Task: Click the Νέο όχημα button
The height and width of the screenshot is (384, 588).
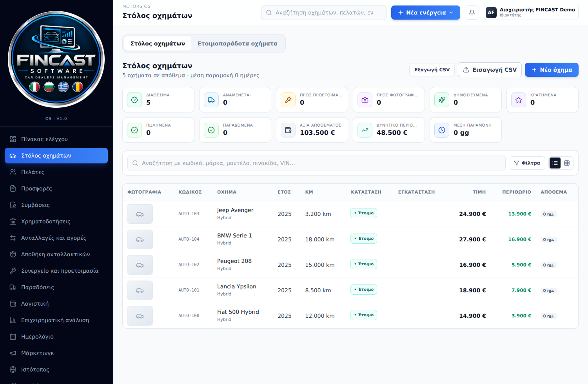Action: coord(552,70)
